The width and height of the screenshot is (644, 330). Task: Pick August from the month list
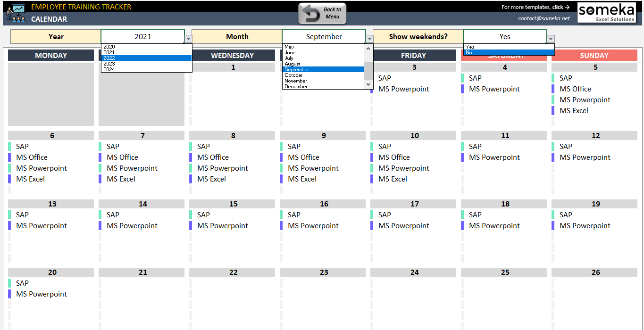(324, 64)
